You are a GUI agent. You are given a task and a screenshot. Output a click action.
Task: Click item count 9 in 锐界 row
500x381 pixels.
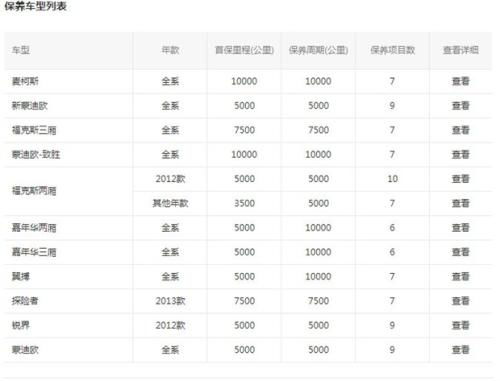[392, 325]
